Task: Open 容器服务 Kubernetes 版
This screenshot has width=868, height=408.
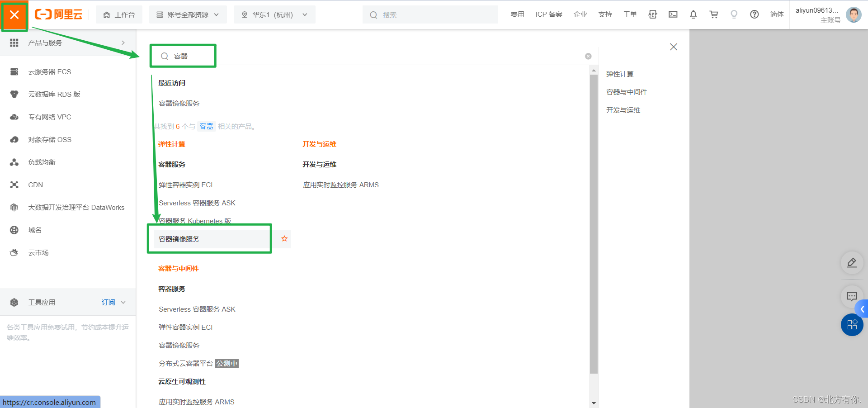Action: pos(195,221)
